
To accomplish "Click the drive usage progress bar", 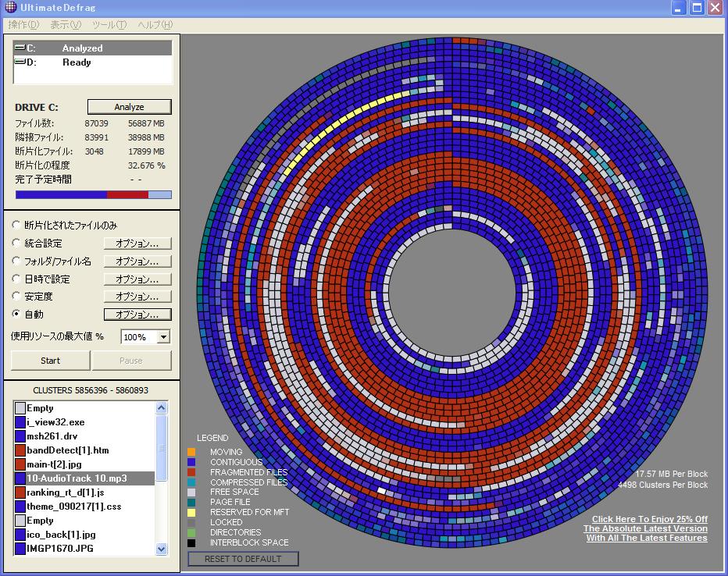I will (93, 195).
